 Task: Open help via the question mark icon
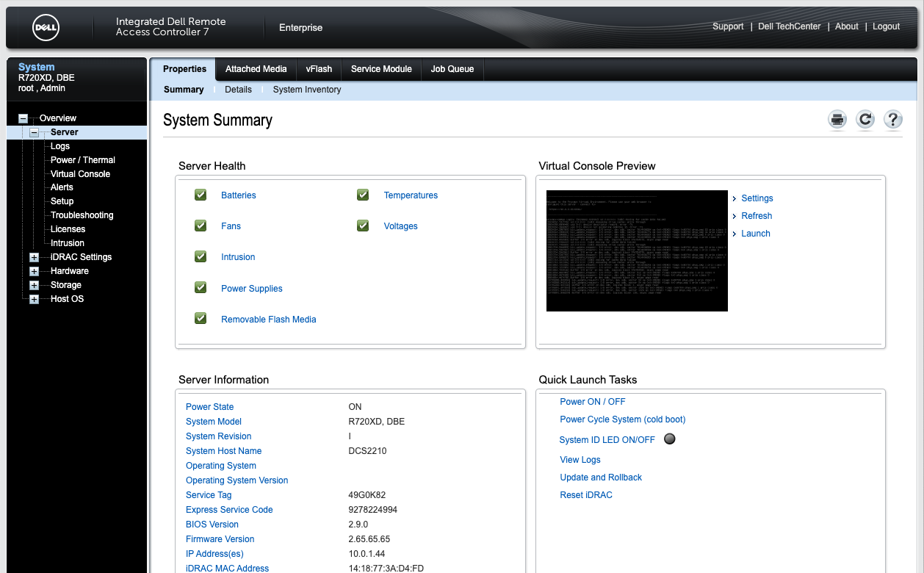[x=892, y=119]
